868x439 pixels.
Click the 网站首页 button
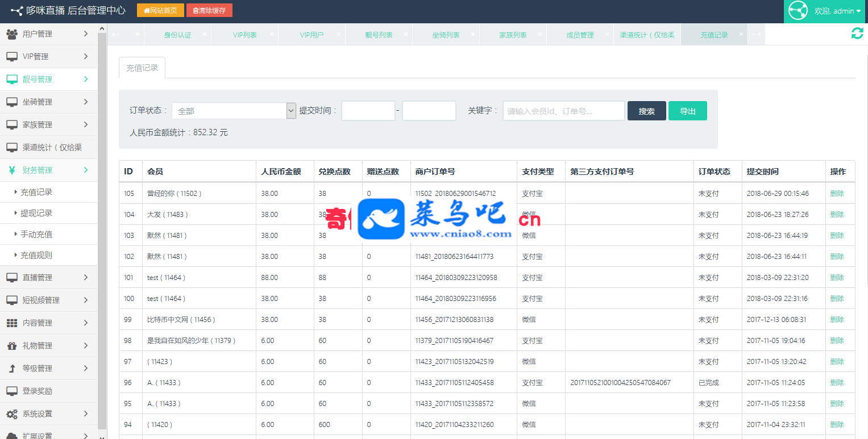pos(161,10)
